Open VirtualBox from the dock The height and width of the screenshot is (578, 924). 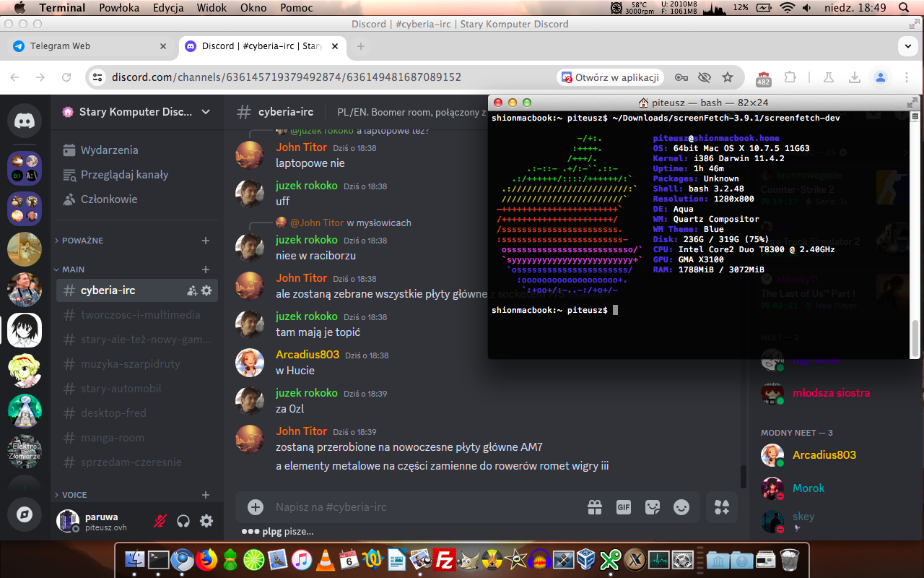tap(588, 559)
